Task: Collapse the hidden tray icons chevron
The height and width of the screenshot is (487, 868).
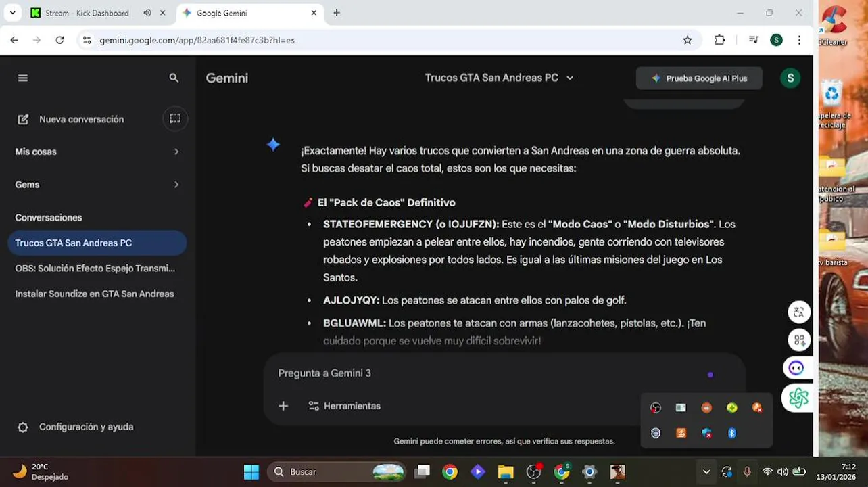Action: (x=706, y=471)
